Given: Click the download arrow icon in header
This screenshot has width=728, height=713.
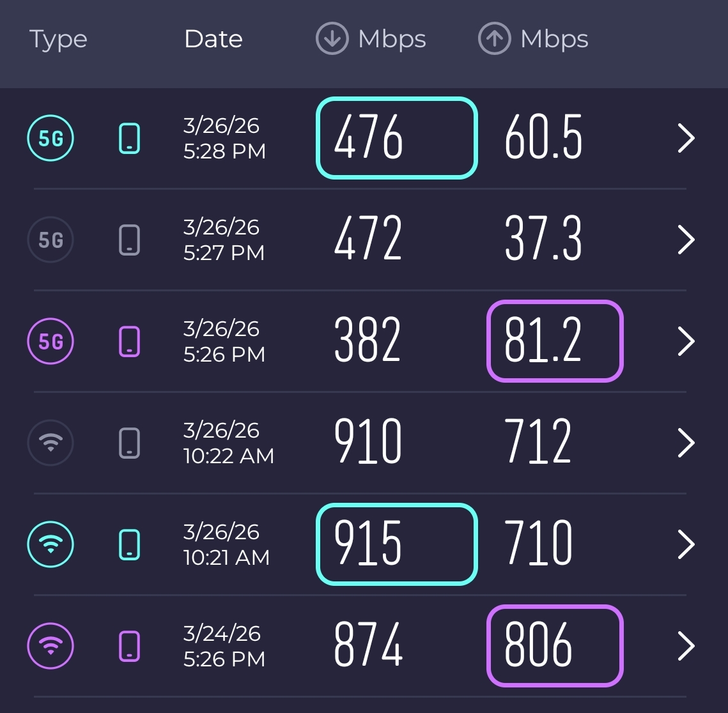Looking at the screenshot, I should click(332, 39).
